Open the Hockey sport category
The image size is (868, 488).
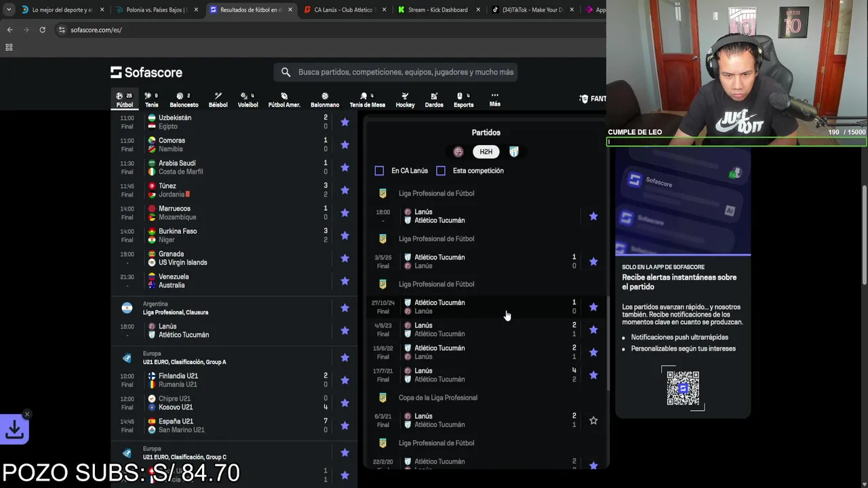click(405, 100)
